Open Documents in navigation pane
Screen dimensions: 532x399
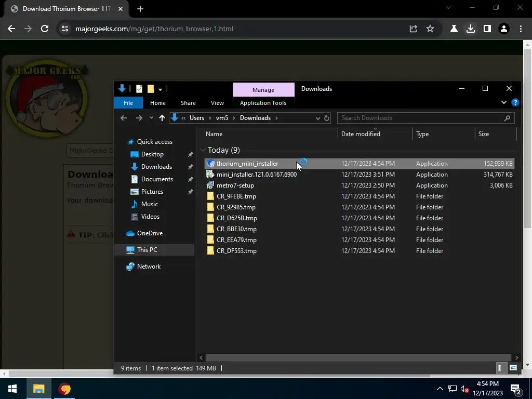[x=157, y=179]
